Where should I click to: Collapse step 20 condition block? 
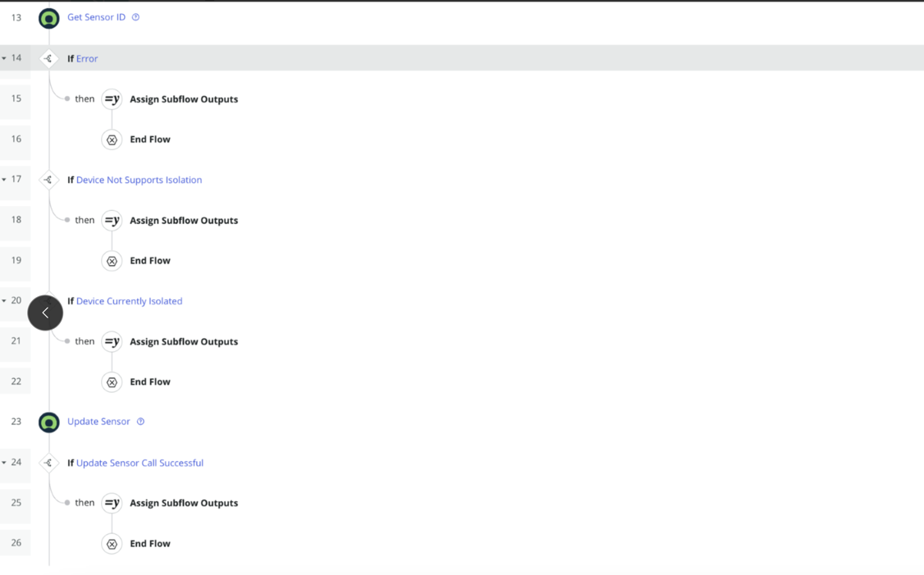click(4, 301)
